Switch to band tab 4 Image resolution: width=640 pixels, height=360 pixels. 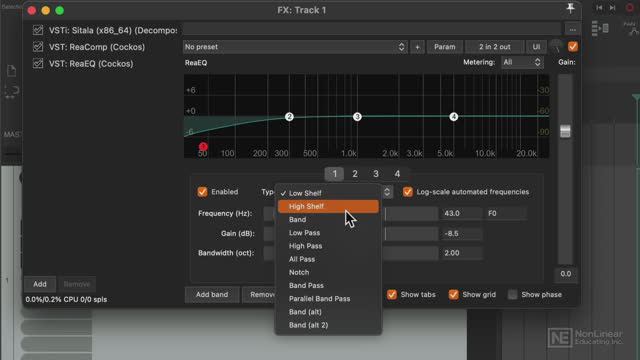(x=397, y=174)
